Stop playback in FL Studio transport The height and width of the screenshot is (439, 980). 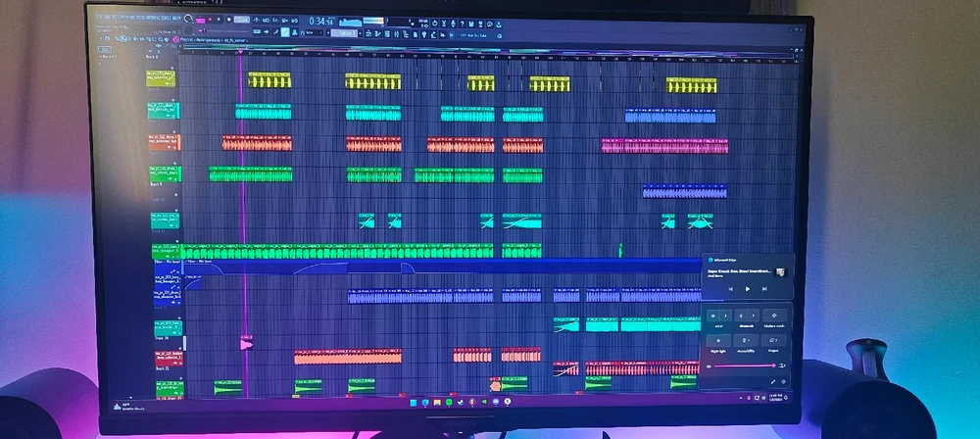coord(219,20)
